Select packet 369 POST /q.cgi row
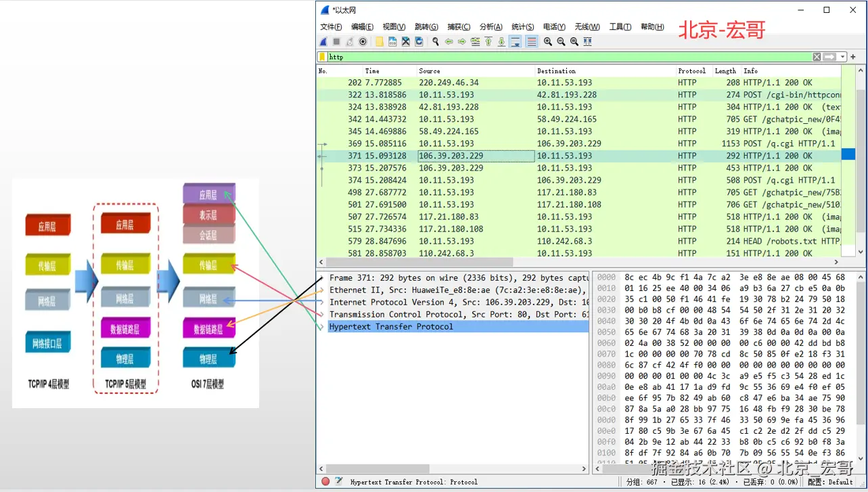 point(579,143)
